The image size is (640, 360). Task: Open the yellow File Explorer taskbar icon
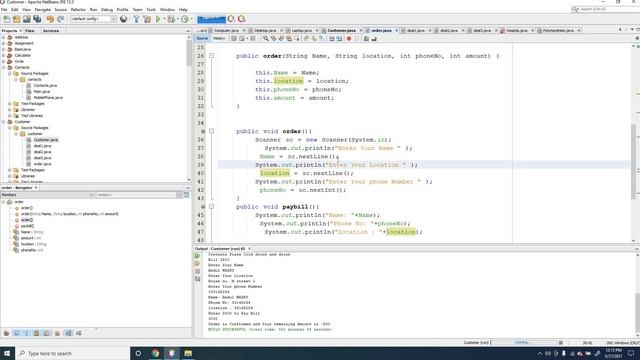click(x=188, y=353)
